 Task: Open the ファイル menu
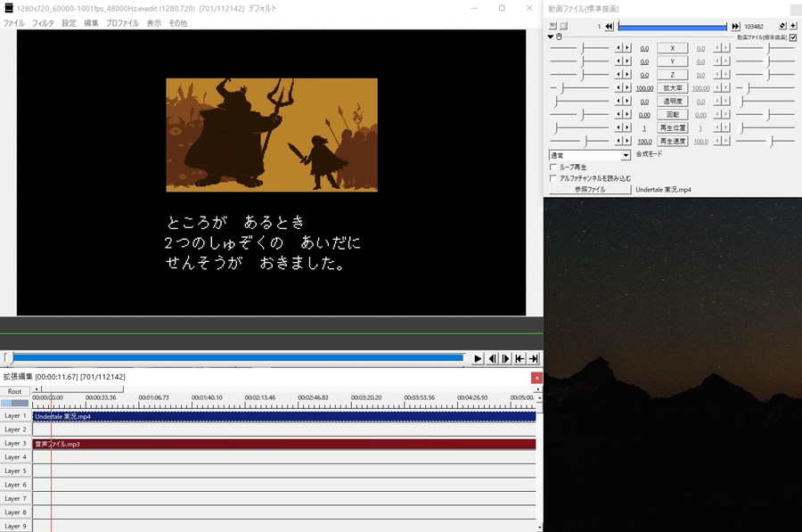pos(13,23)
